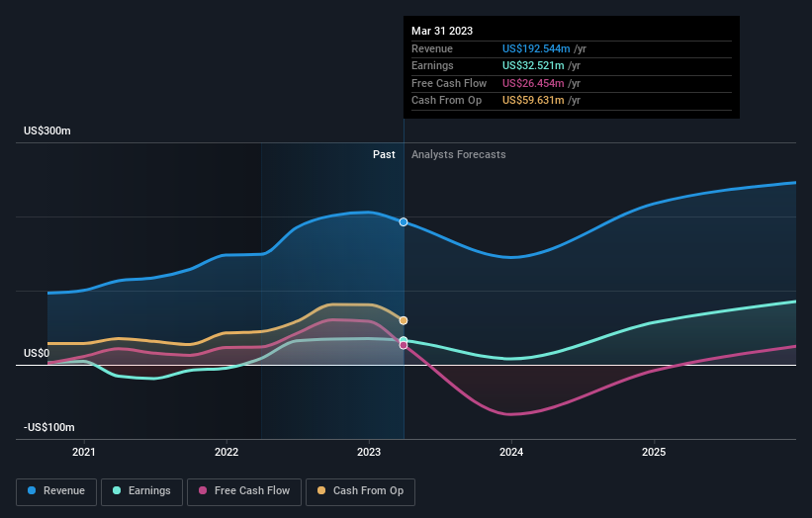Click the 2025 x-axis label
Viewport: 812px width, 518px height.
(654, 453)
